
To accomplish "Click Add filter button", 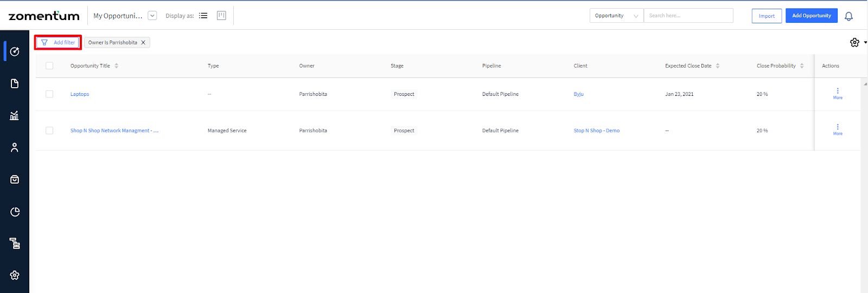I will pyautogui.click(x=58, y=42).
